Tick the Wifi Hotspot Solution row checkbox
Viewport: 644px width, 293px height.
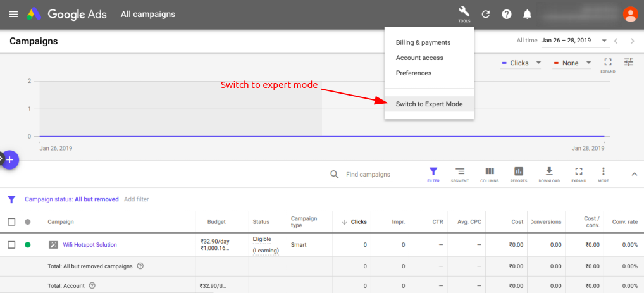[11, 245]
